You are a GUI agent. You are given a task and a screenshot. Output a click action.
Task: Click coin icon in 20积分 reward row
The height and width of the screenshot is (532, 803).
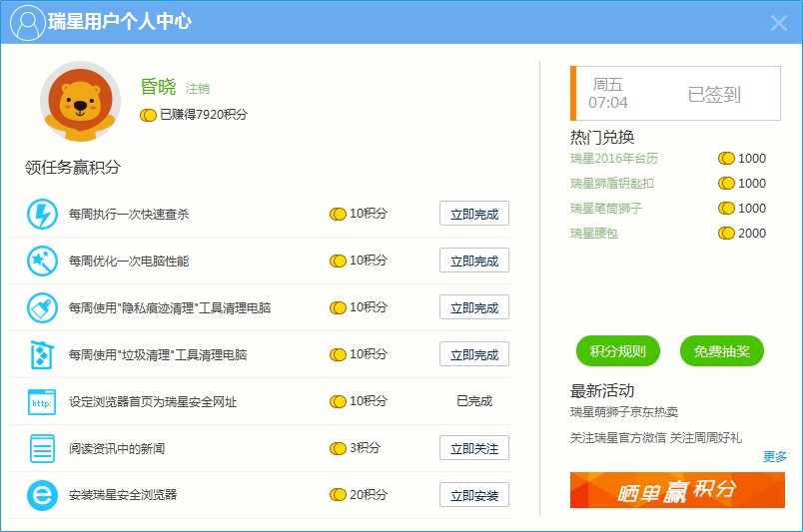point(338,495)
